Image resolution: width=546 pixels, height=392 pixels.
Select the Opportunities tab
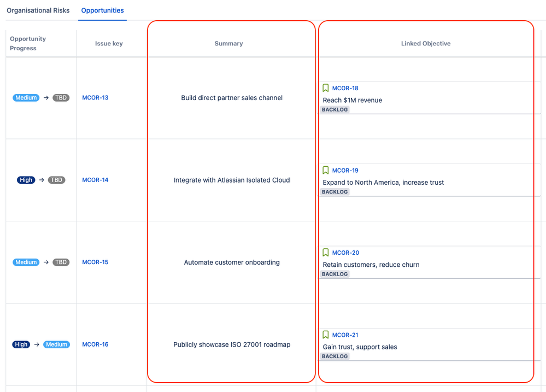[x=102, y=10]
